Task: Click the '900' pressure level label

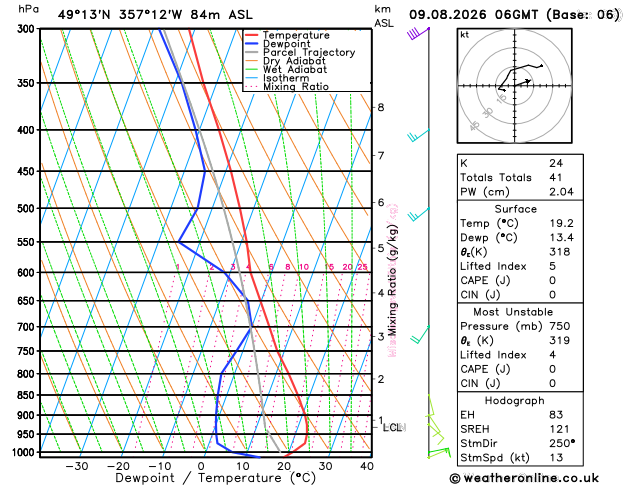Action: (x=28, y=415)
